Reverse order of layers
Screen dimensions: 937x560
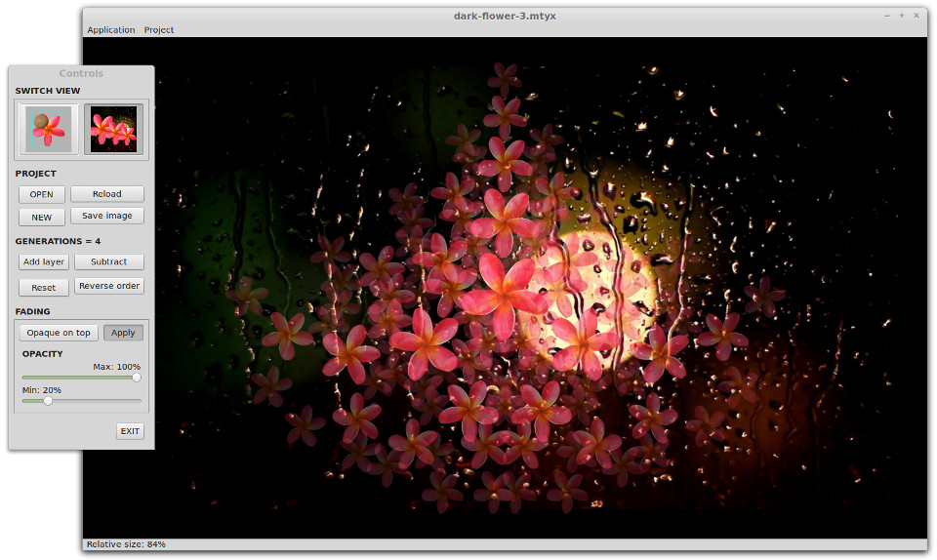[108, 286]
